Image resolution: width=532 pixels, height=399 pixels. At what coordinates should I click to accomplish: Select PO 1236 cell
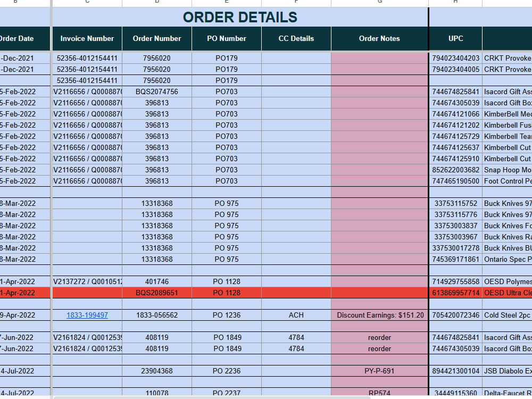click(x=227, y=315)
